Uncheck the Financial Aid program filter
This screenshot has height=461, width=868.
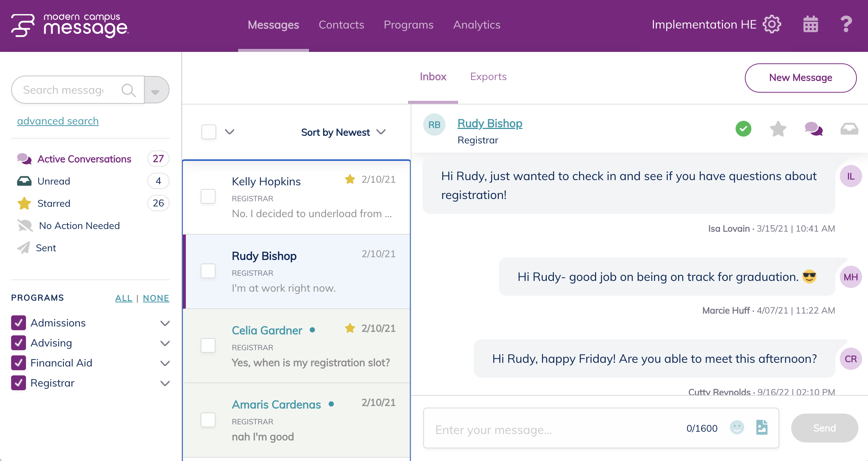click(19, 363)
